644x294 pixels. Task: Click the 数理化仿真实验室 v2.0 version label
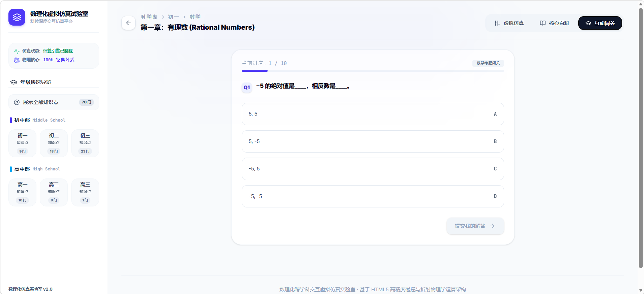pos(30,289)
